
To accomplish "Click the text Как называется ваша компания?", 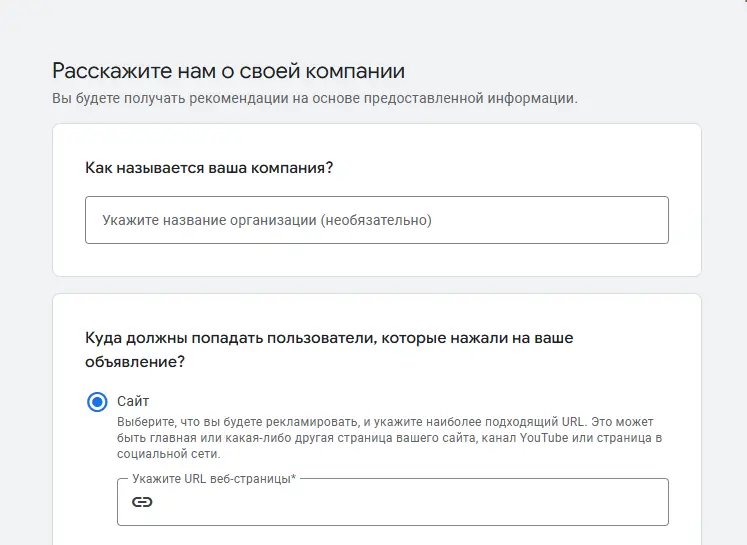I will [x=209, y=168].
